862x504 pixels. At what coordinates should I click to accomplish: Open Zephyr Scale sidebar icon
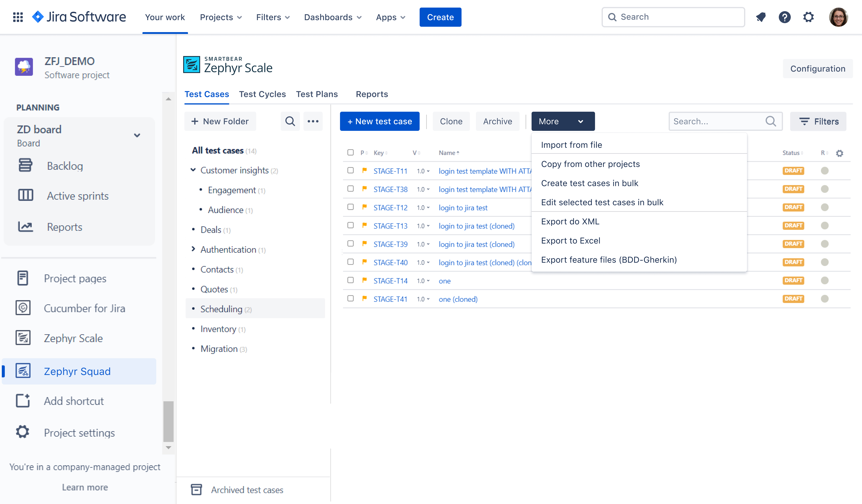point(23,338)
